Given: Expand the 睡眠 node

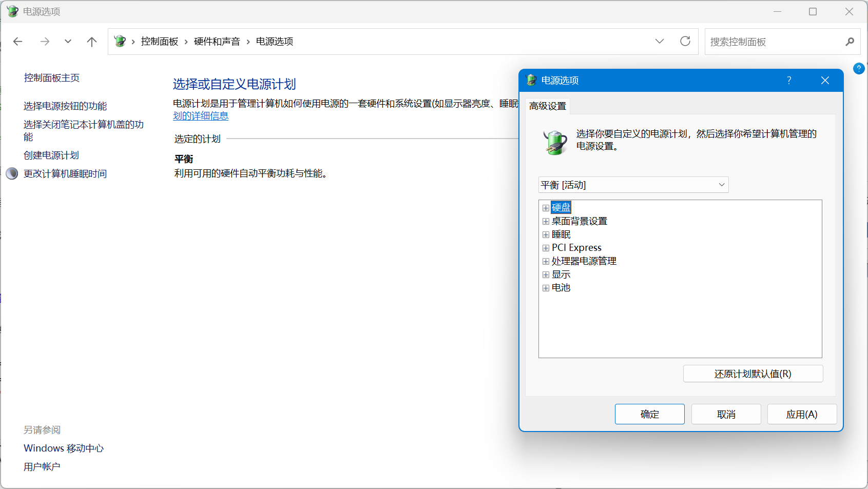Looking at the screenshot, I should coord(546,234).
